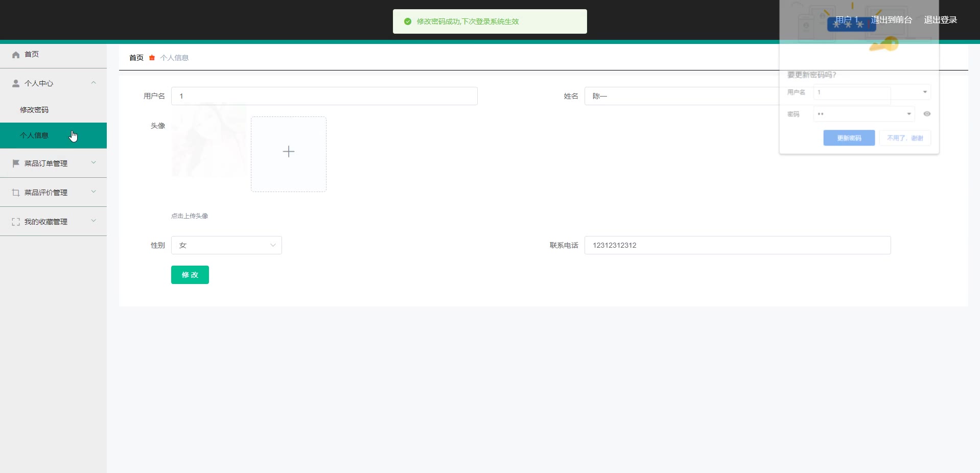Click the plus icon to upload an avatar
This screenshot has height=473, width=980.
[289, 152]
